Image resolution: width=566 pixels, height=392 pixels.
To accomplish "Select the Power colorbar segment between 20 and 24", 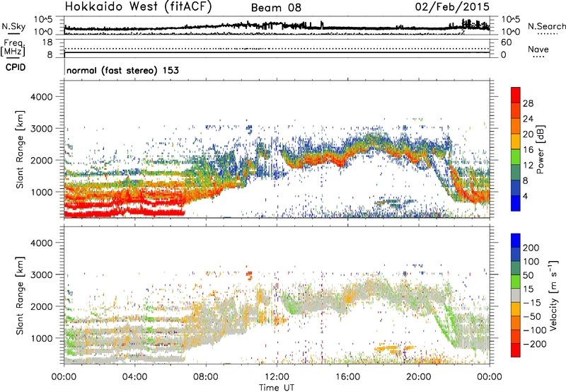I will pos(516,126).
